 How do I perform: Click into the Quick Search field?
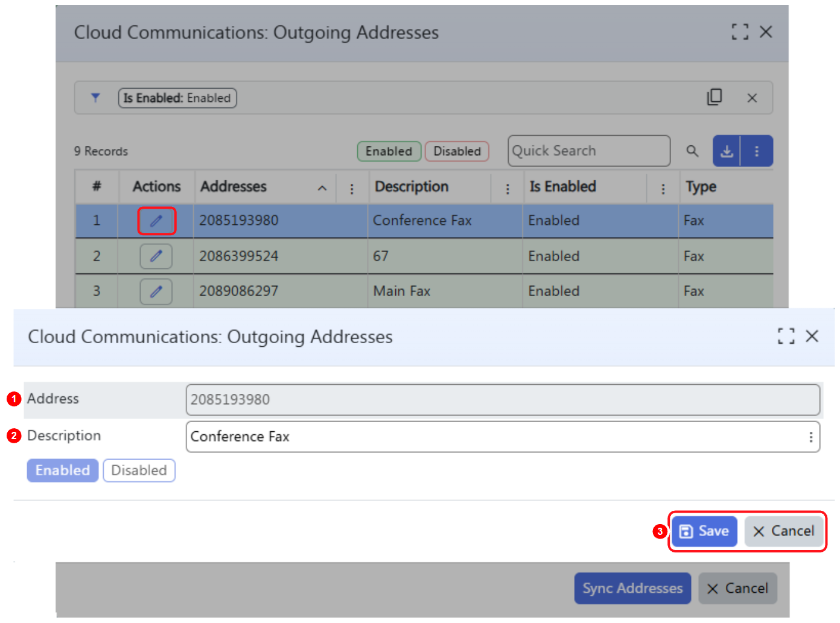(589, 151)
